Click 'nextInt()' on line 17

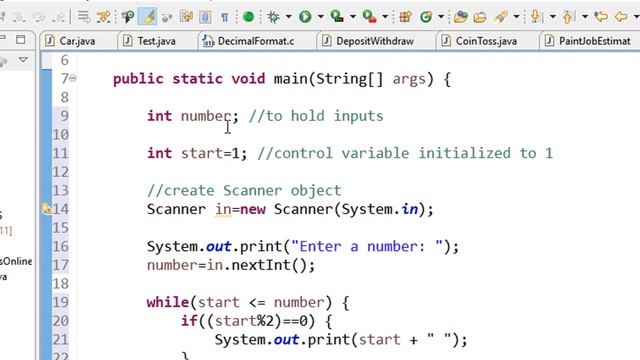[269, 265]
